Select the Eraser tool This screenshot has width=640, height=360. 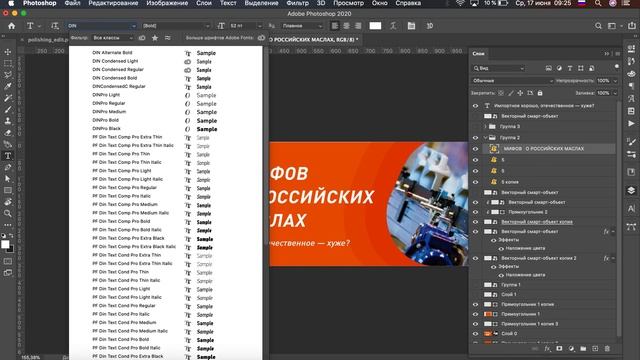coord(8,133)
